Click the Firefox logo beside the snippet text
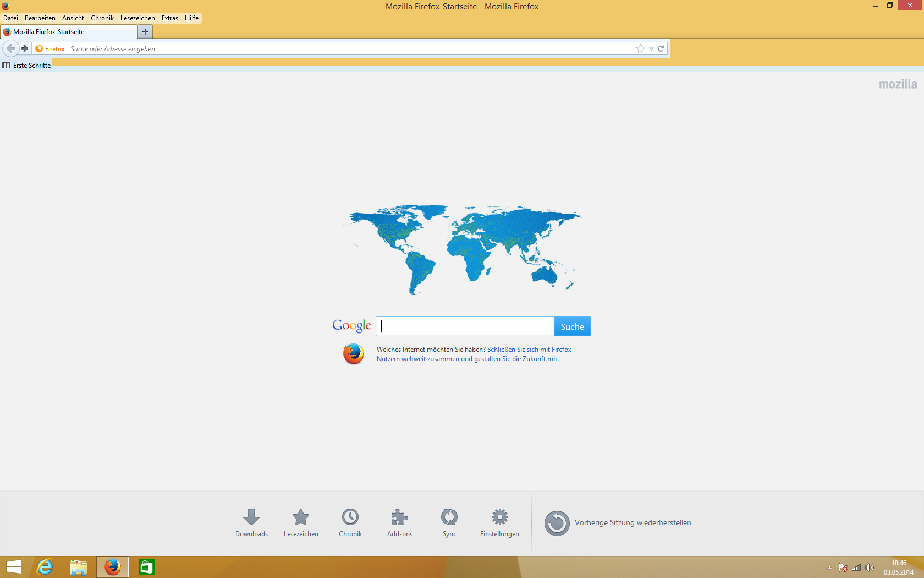 (354, 354)
